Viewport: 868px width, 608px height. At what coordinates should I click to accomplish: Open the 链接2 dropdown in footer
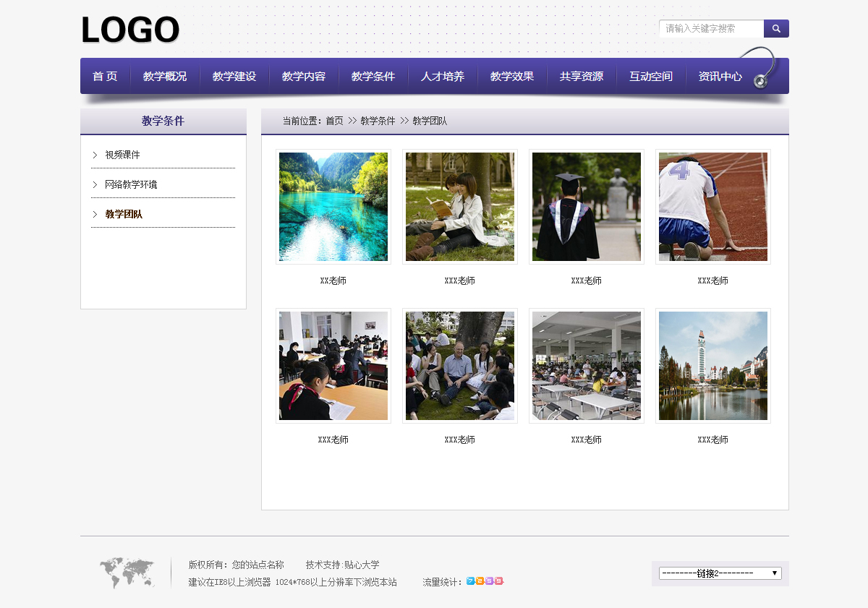point(720,573)
